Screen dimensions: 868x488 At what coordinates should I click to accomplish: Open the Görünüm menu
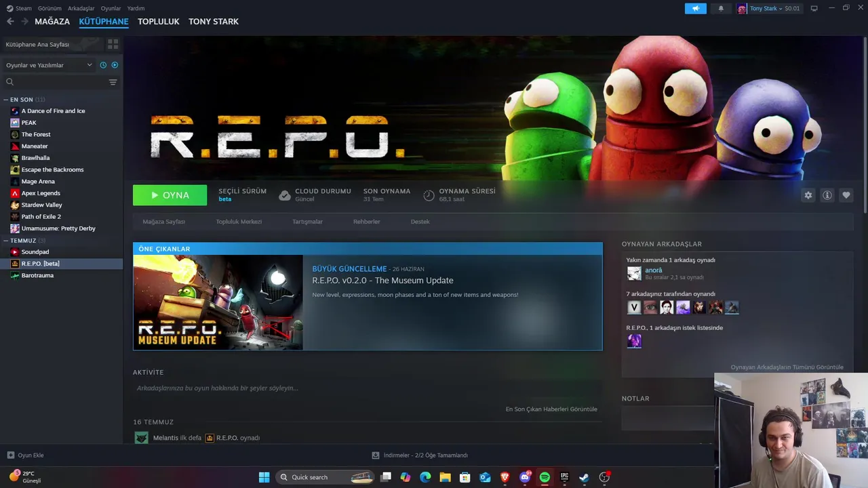pos(50,8)
